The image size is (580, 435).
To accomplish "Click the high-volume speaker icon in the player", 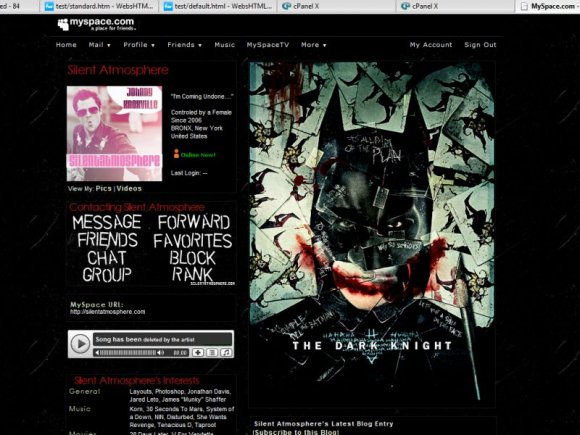I will pyautogui.click(x=161, y=353).
